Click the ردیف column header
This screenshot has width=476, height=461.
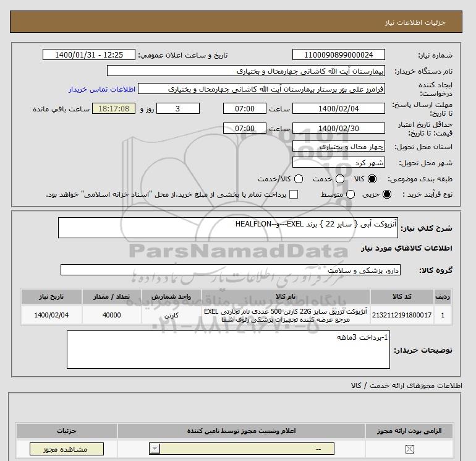point(443,296)
